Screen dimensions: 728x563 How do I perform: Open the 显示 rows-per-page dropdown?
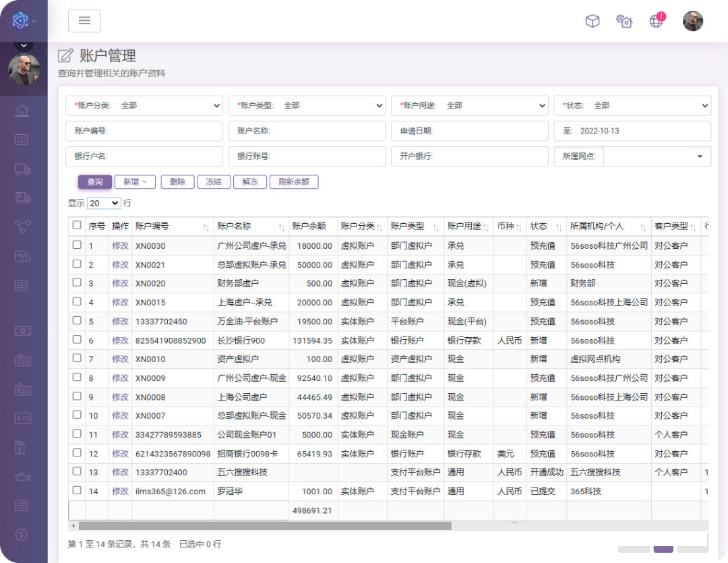[x=104, y=203]
